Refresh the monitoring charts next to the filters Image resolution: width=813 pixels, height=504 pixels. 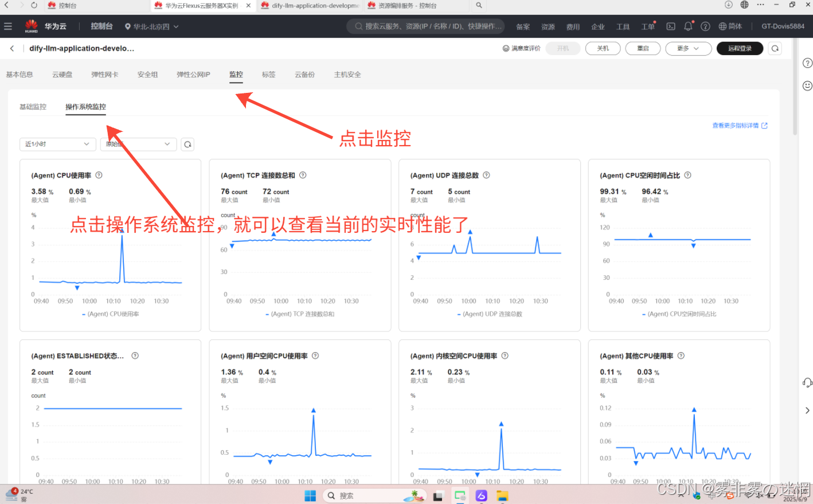coord(187,144)
